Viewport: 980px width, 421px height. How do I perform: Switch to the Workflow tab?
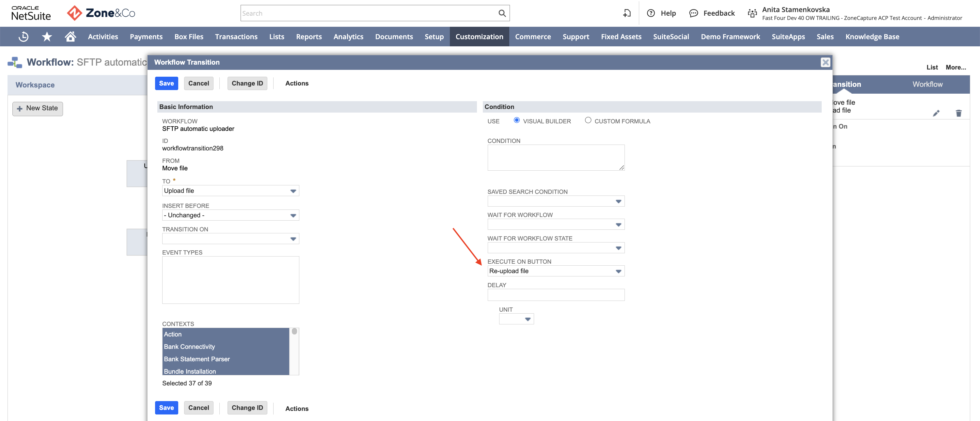pyautogui.click(x=927, y=84)
